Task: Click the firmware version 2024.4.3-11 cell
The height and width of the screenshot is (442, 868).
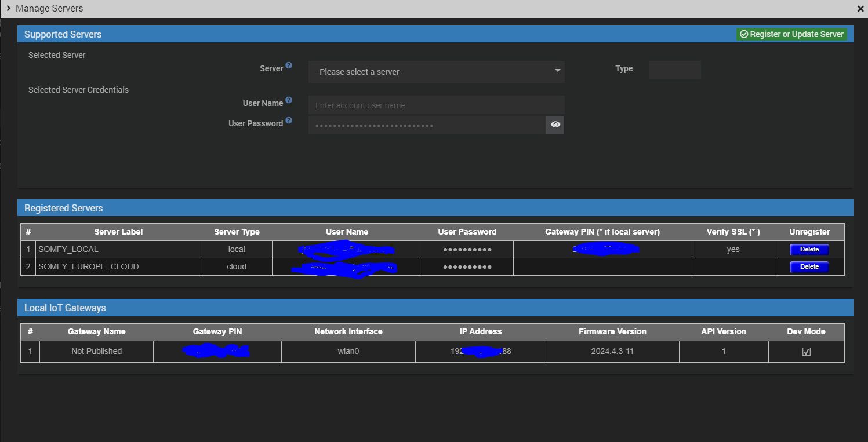Action: click(612, 351)
